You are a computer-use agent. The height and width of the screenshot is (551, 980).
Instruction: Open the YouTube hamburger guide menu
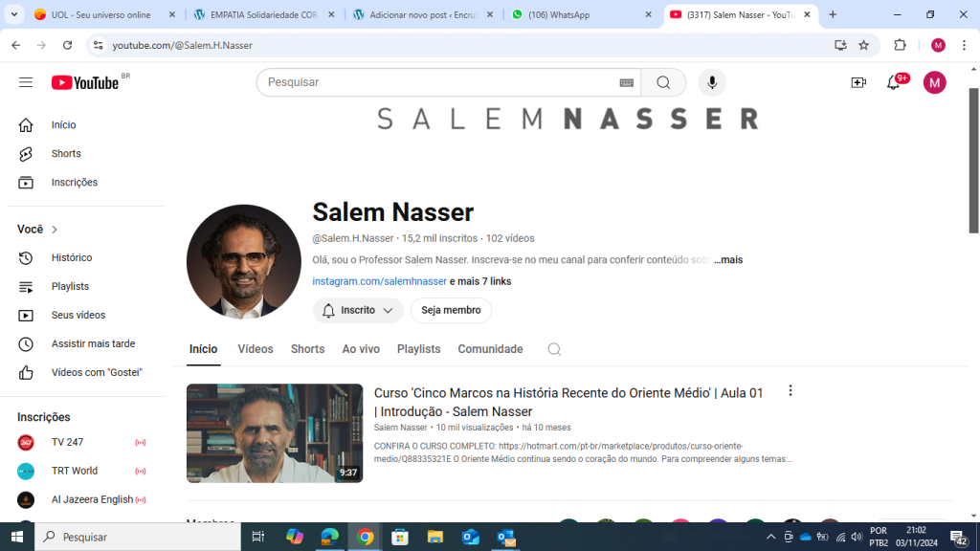click(x=26, y=82)
